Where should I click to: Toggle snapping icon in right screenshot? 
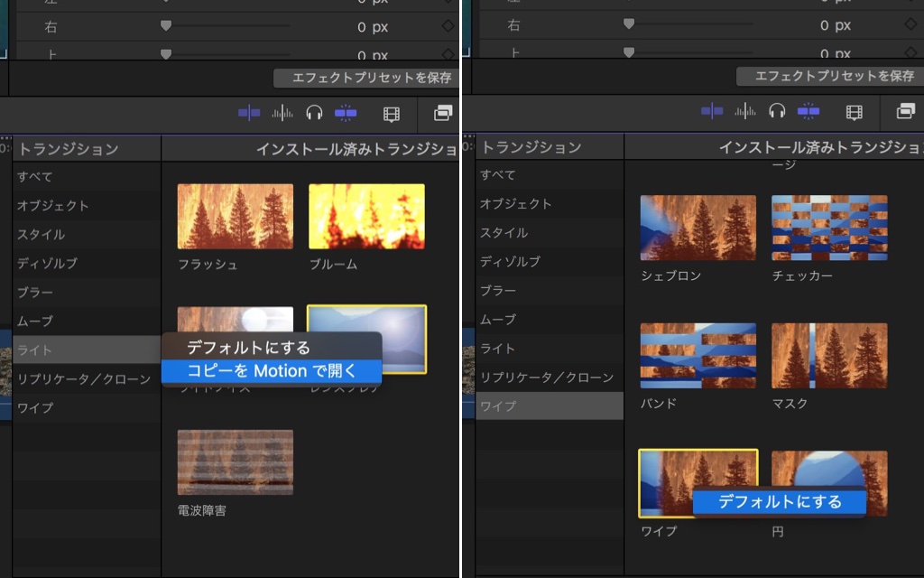[x=808, y=111]
